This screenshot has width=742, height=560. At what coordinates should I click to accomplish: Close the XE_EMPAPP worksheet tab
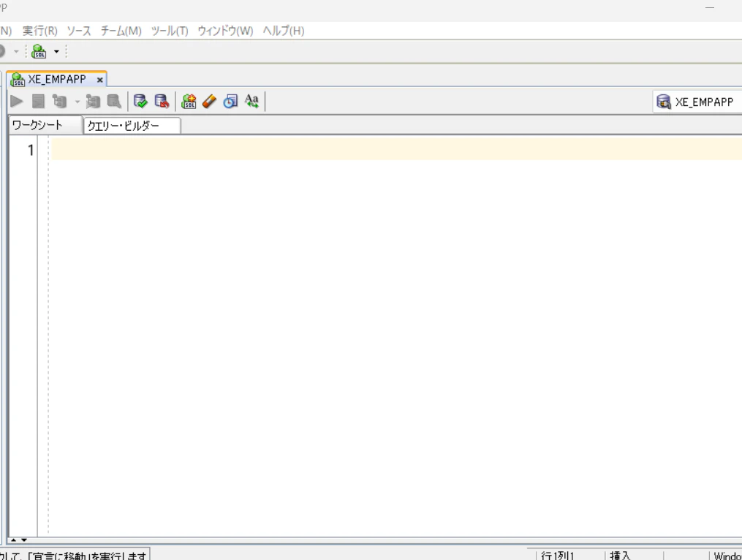pyautogui.click(x=100, y=80)
